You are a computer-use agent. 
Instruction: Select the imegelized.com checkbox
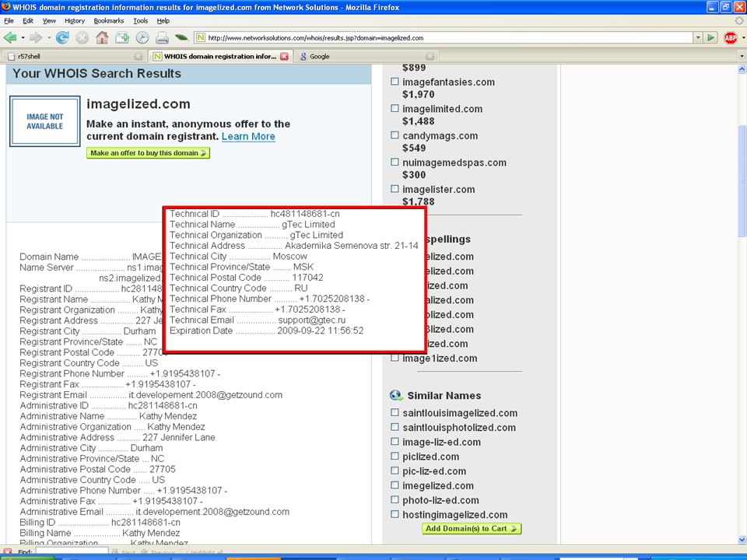395,485
